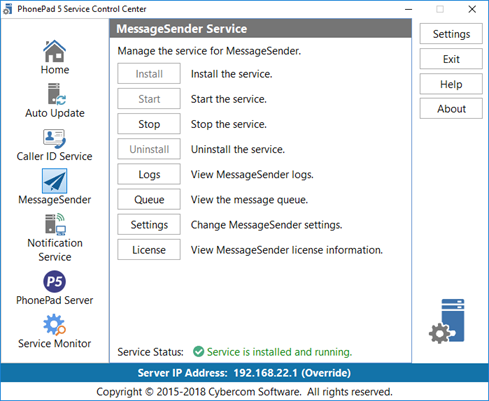Screen dimensions: 489x401
Task: Click the 'Uninstall the service.' description
Action: 238,149
